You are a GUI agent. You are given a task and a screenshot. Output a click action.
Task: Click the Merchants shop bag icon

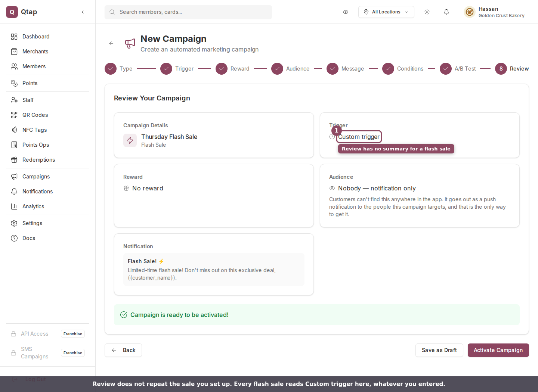tap(14, 52)
